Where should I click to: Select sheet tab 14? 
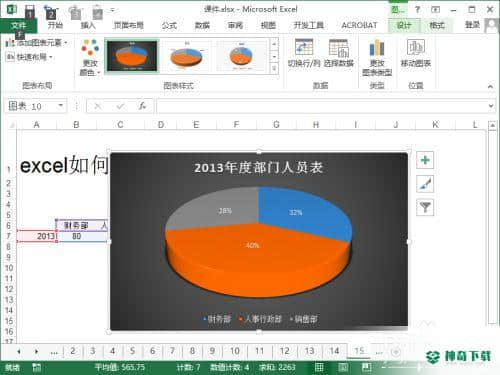coord(334,351)
